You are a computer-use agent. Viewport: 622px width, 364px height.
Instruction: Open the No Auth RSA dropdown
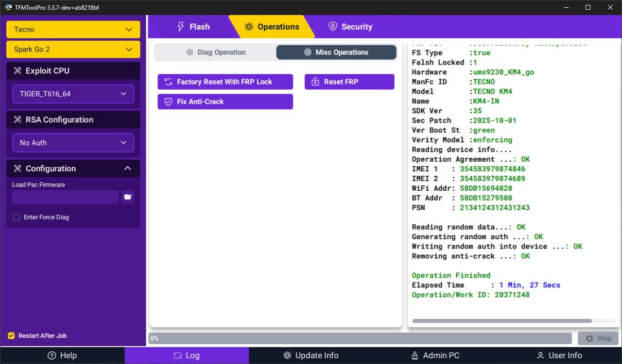73,143
